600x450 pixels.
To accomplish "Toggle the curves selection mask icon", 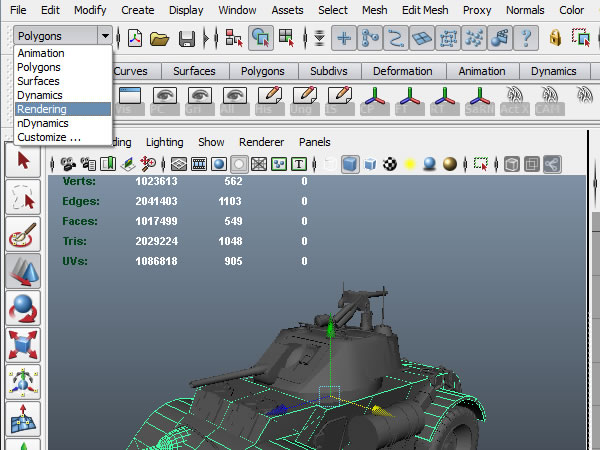I will [396, 38].
